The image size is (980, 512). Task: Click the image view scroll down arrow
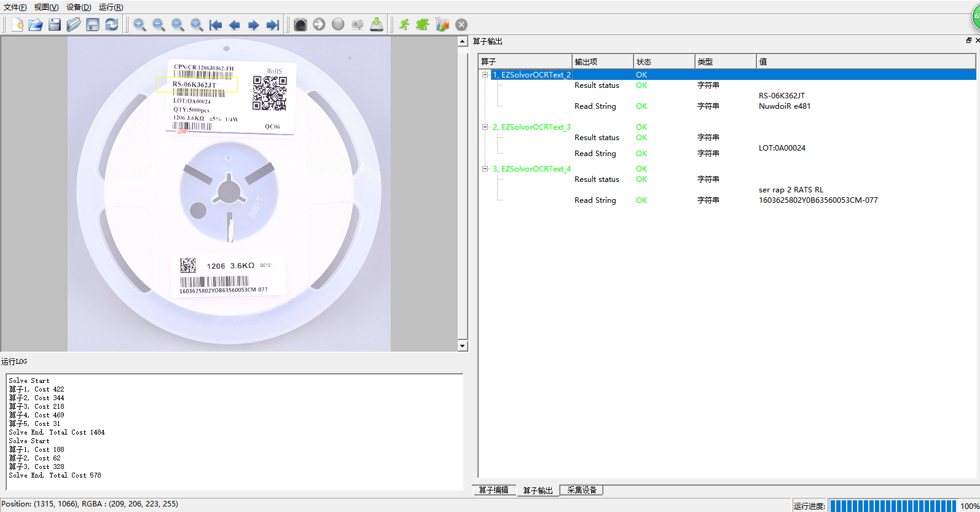463,346
